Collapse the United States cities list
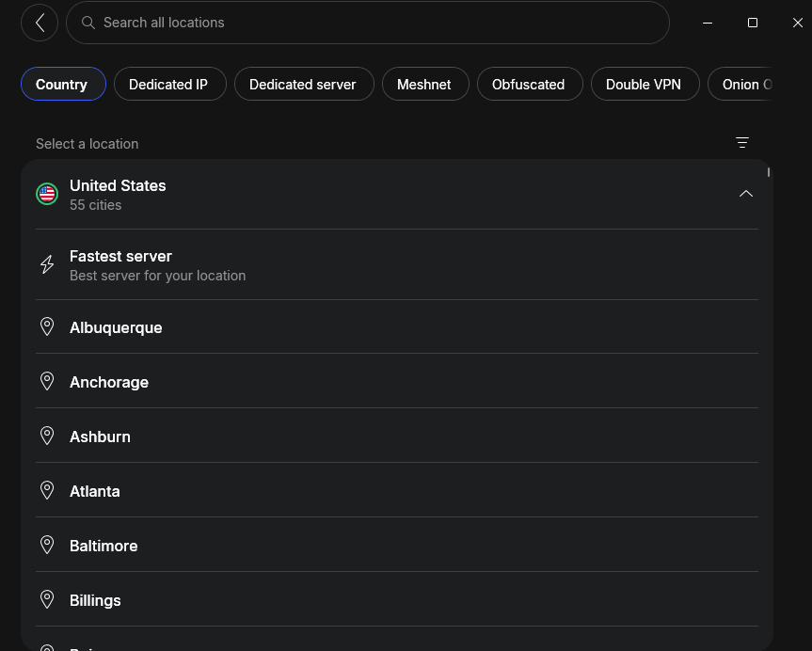Screen dimensions: 812x651 (x=746, y=194)
